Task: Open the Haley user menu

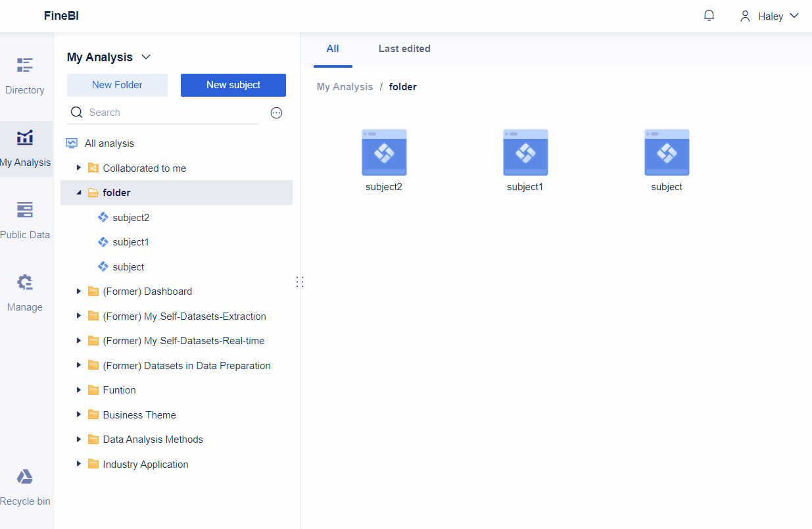Action: [x=768, y=16]
